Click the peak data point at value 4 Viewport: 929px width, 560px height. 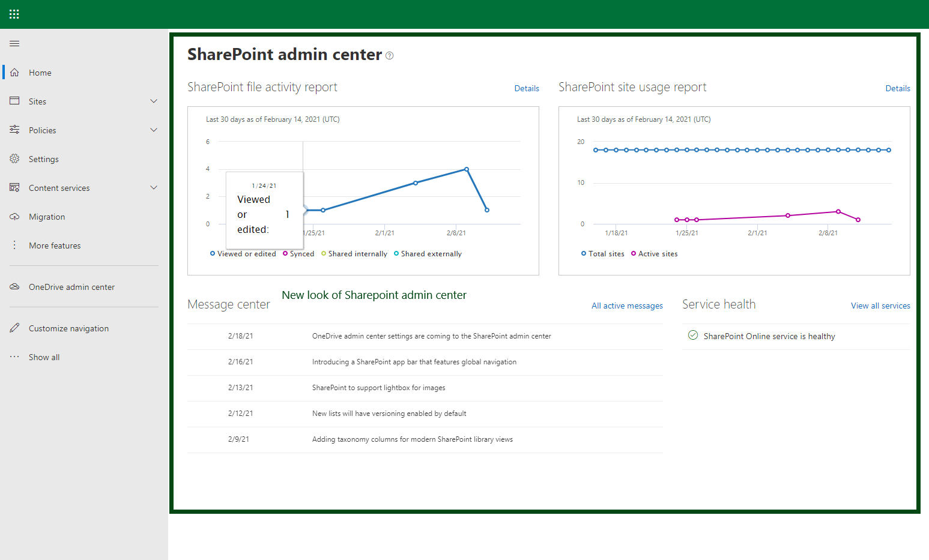[467, 169]
